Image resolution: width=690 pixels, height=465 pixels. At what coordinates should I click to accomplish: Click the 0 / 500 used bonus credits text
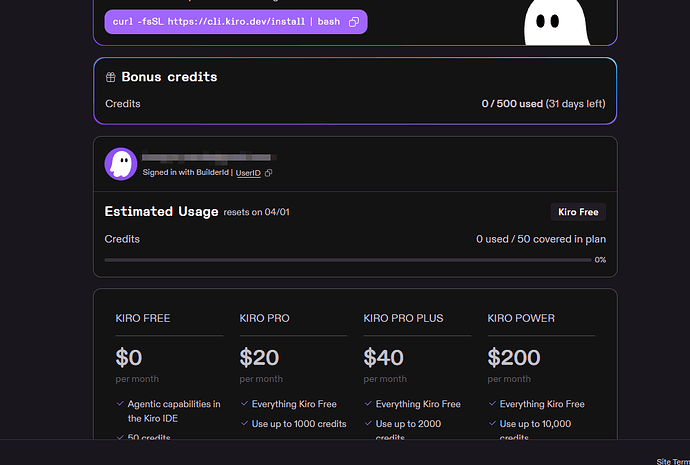(x=512, y=104)
